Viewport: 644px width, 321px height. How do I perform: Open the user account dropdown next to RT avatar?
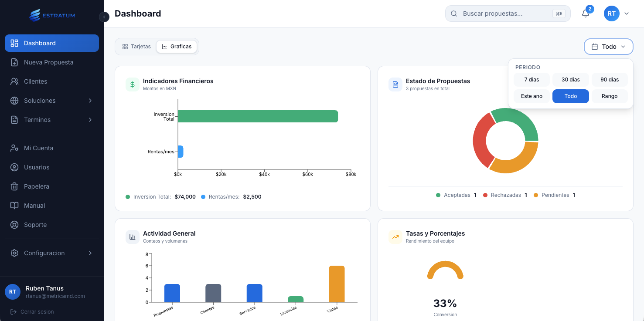click(627, 14)
